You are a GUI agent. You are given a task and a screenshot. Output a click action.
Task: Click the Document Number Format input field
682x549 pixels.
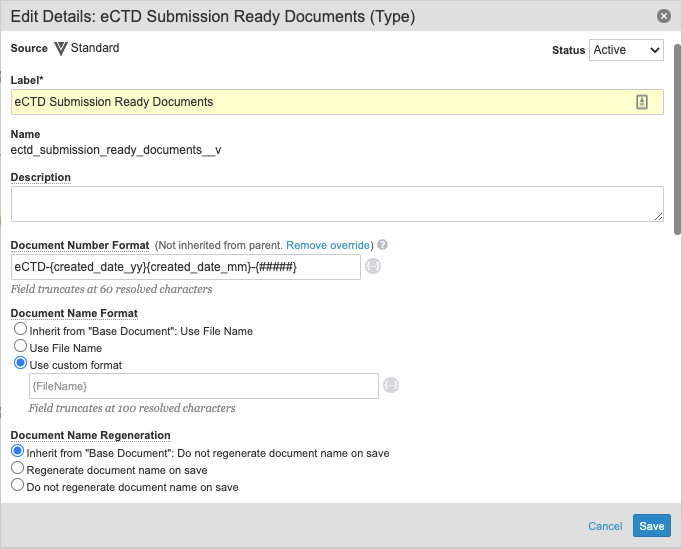tap(186, 267)
